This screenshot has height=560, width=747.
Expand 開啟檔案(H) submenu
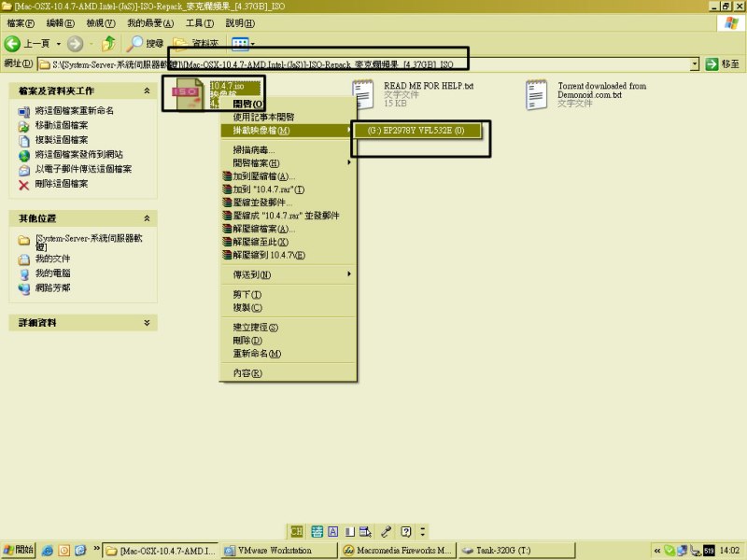point(289,162)
